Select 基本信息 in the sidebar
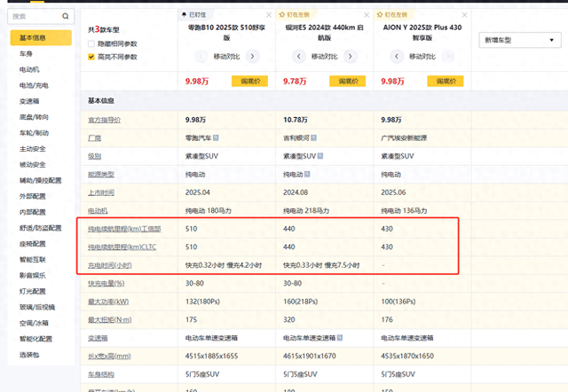 (41, 37)
